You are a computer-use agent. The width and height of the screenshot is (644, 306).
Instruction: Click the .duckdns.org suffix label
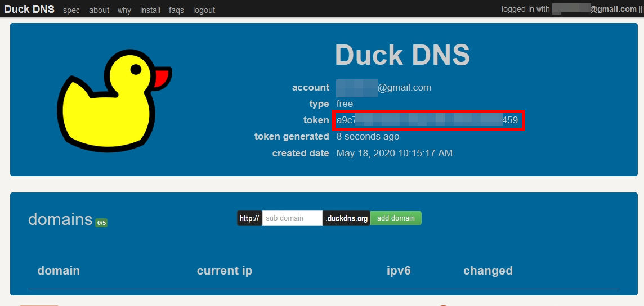[347, 218]
